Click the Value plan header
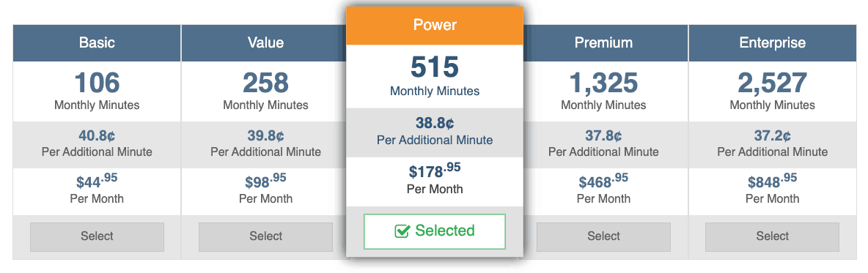The width and height of the screenshot is (868, 273). (264, 43)
